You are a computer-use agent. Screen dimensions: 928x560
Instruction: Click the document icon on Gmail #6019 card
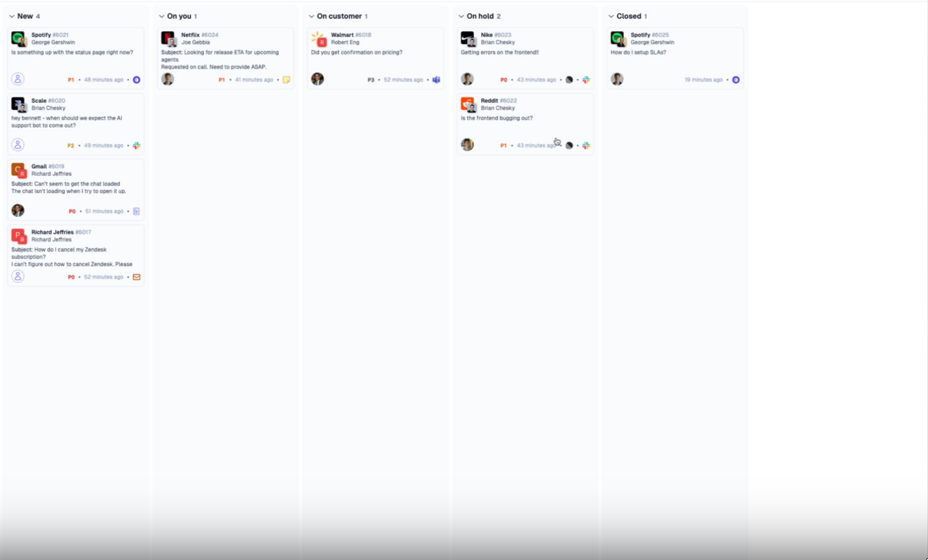click(x=136, y=211)
